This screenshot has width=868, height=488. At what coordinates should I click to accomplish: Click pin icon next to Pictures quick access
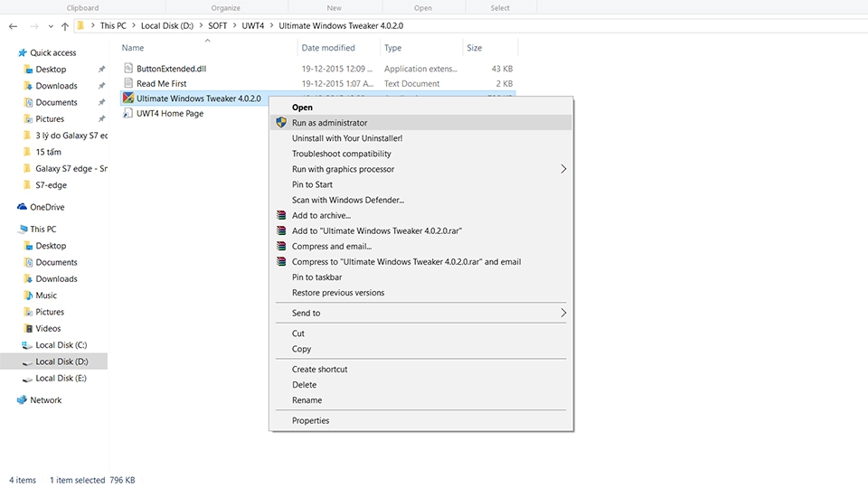(101, 119)
